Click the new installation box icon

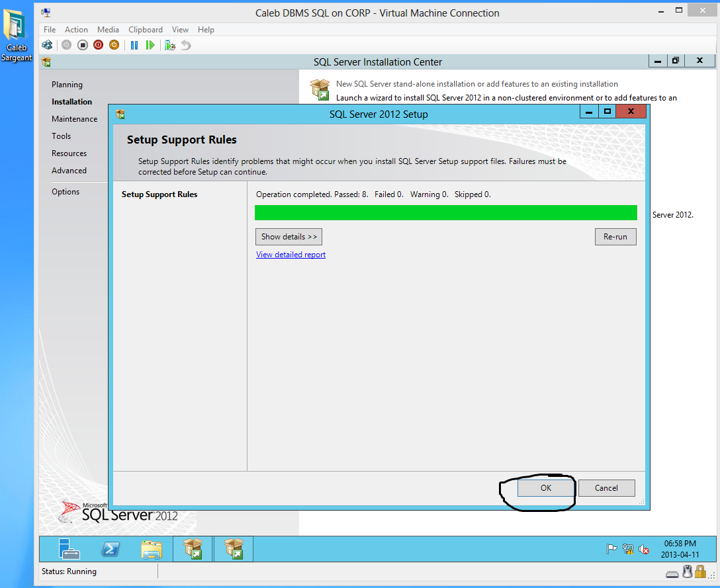pyautogui.click(x=320, y=89)
